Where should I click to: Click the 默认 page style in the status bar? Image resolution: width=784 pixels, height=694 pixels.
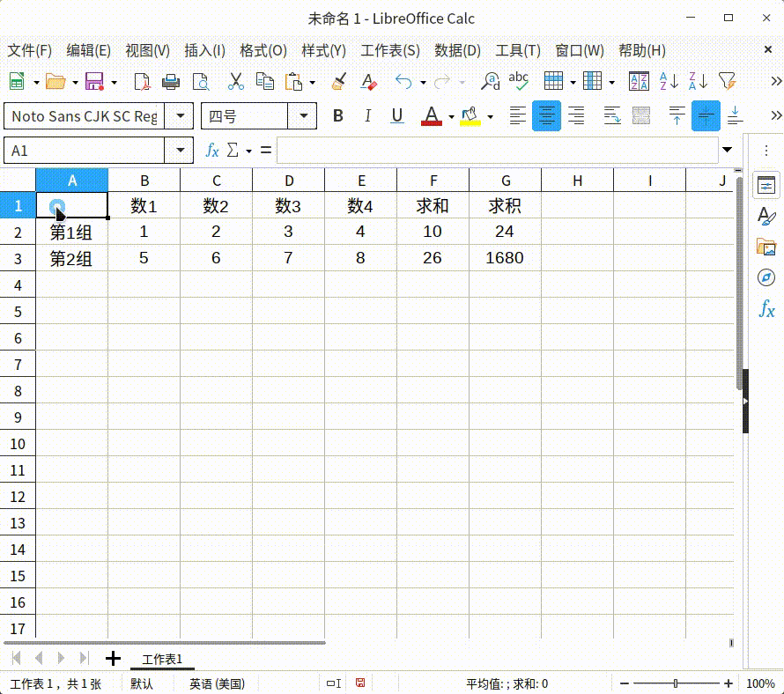point(142,683)
